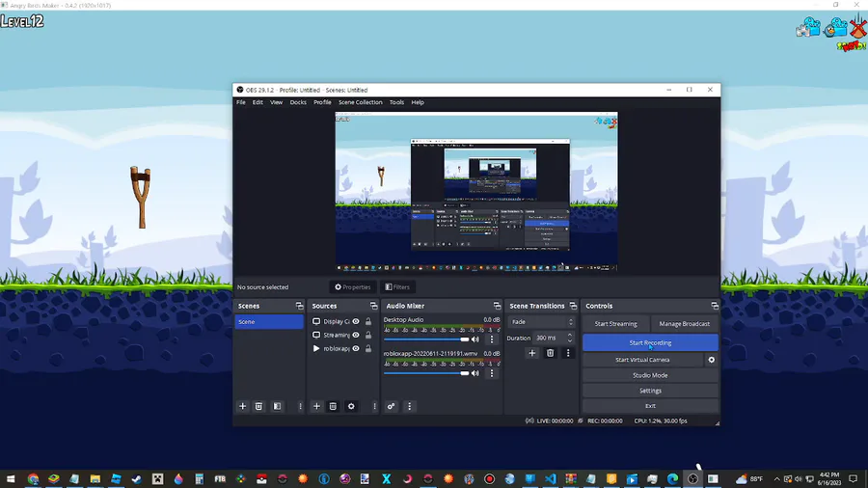Add a scene transition with plus icon
Image resolution: width=868 pixels, height=488 pixels.
tap(532, 353)
